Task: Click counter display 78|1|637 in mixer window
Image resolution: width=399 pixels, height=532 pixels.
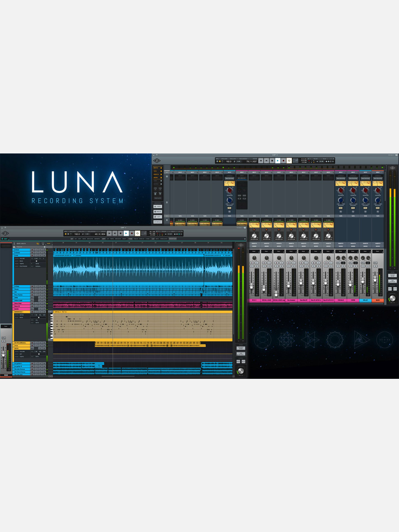Action: pyautogui.click(x=251, y=162)
